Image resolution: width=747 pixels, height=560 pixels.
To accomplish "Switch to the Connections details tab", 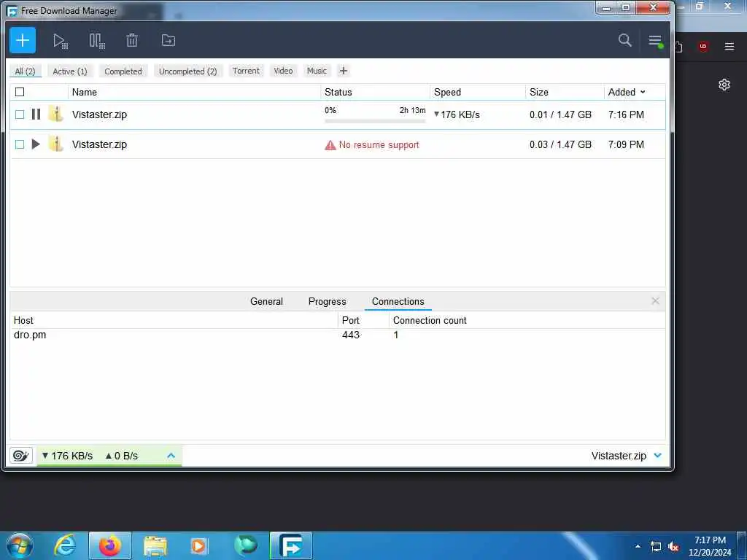I will coord(398,301).
